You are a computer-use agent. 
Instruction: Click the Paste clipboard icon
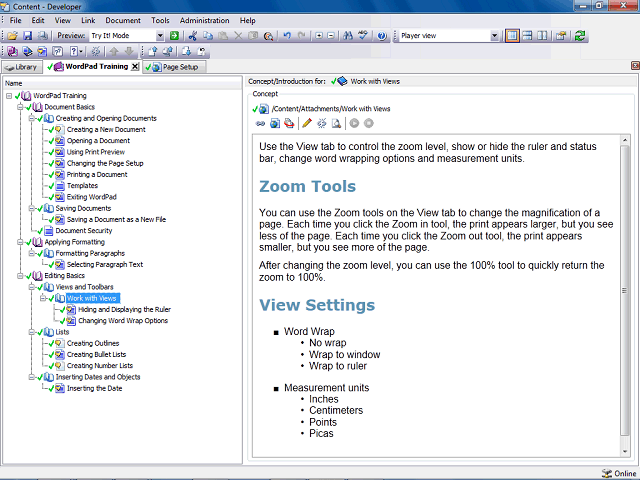(x=223, y=36)
